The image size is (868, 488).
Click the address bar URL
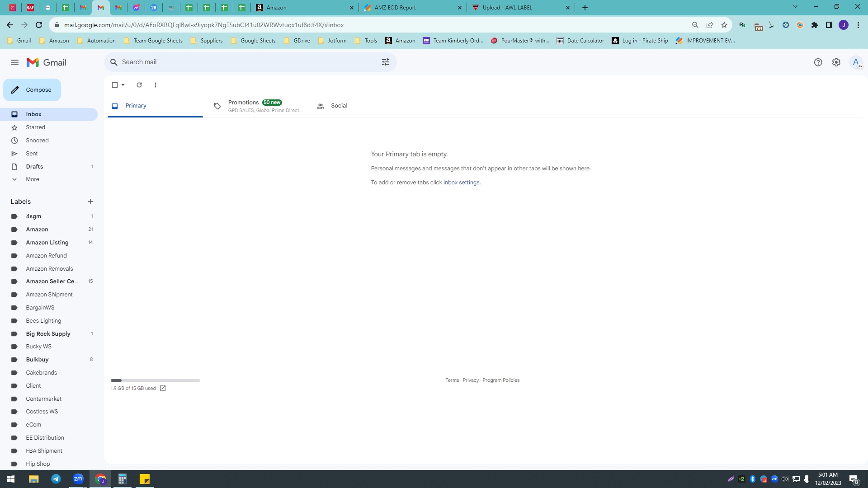204,25
